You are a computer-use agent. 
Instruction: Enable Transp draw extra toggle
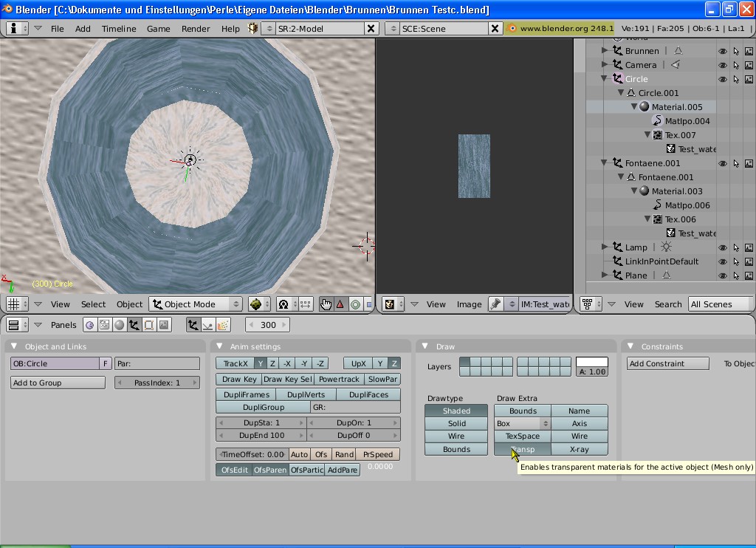click(523, 449)
